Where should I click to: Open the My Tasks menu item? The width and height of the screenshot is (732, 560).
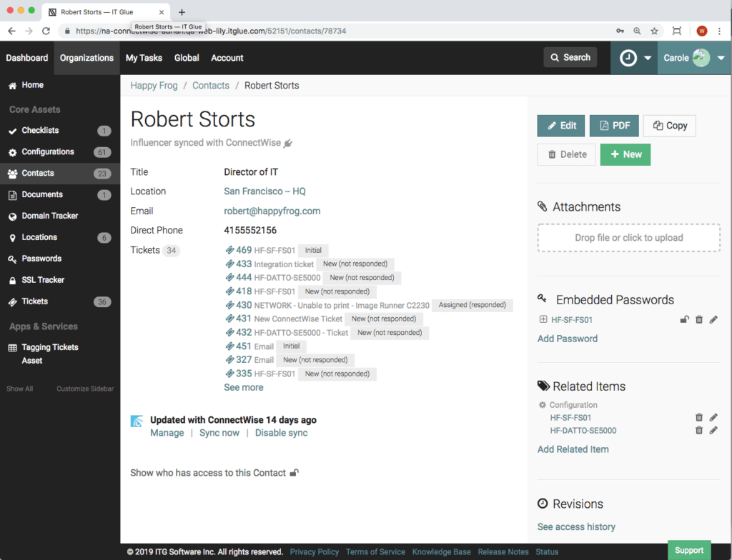(x=144, y=58)
